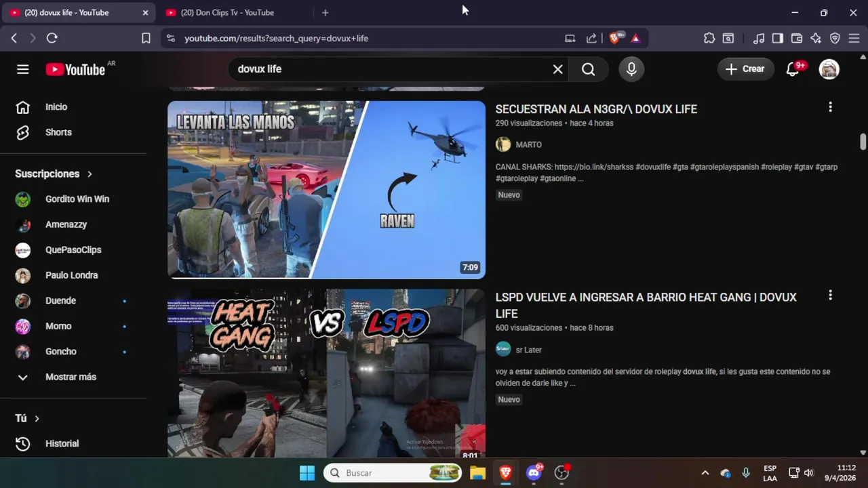This screenshot has width=868, height=488.
Task: Open options for the LSPD video
Action: pos(830,296)
